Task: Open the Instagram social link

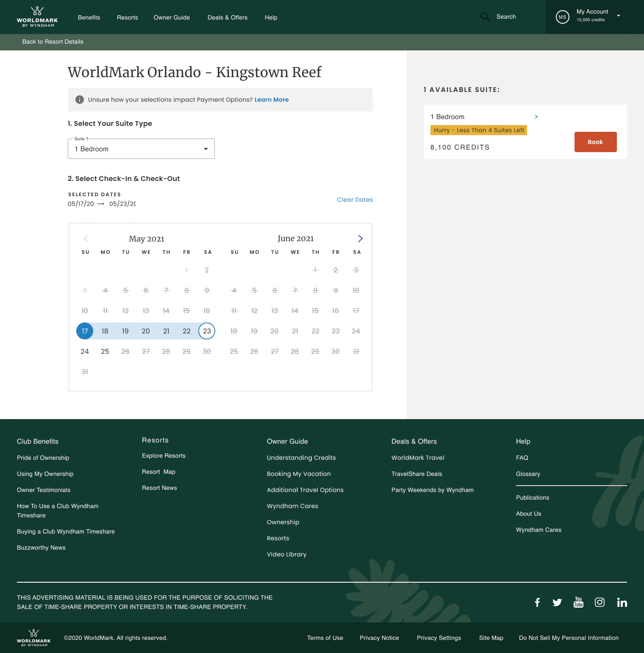Action: [x=600, y=602]
